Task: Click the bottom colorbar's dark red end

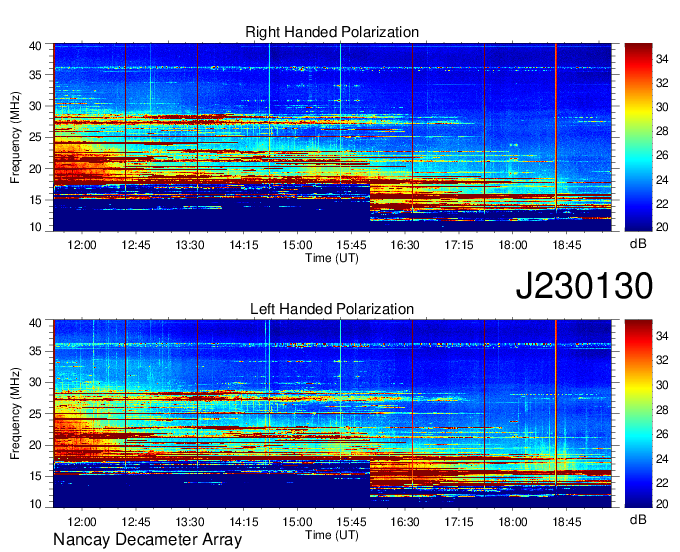Action: point(638,325)
